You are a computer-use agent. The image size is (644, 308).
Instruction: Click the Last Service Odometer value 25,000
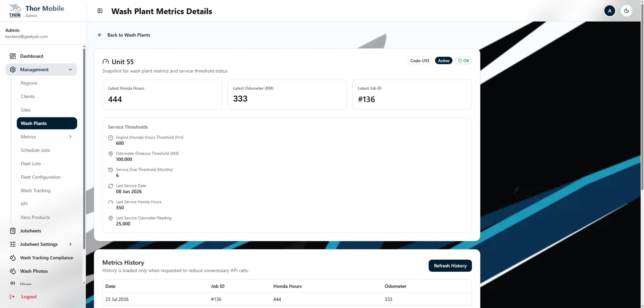[123, 224]
